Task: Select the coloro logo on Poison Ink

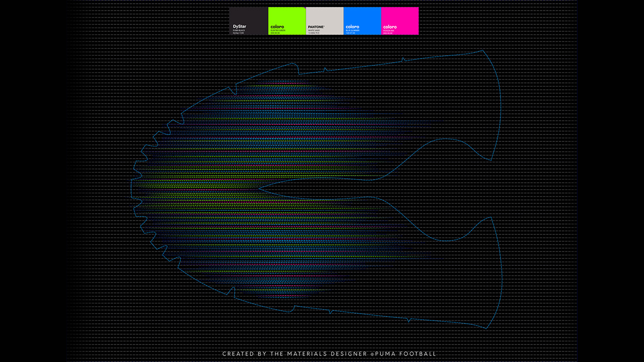Action: point(390,26)
